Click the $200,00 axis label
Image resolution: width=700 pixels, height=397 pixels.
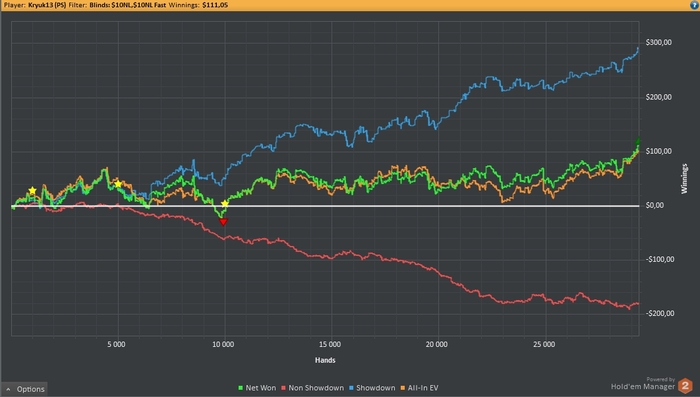(658, 97)
